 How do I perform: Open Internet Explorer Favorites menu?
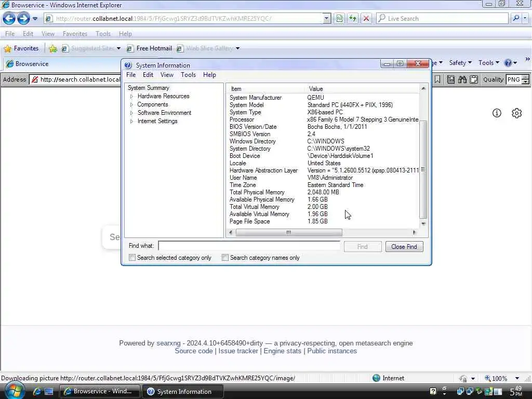[x=75, y=34]
